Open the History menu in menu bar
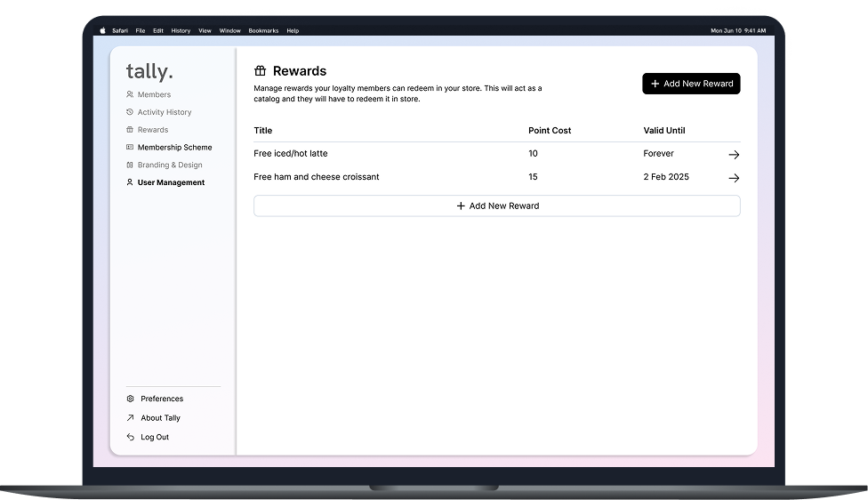This screenshot has width=868, height=500. click(x=181, y=31)
